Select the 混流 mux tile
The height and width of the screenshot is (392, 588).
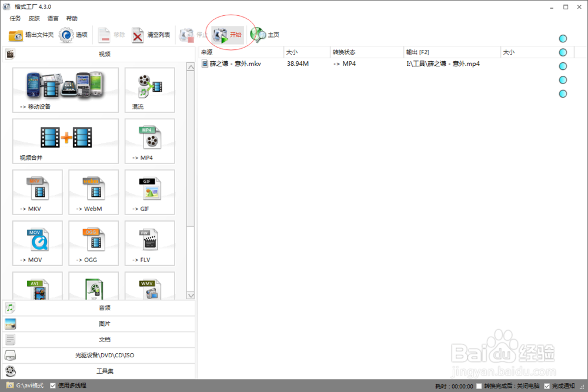tap(149, 90)
